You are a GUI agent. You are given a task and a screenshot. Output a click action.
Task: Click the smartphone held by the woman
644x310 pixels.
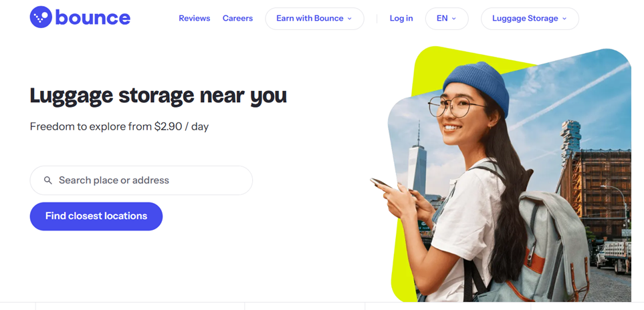[381, 183]
